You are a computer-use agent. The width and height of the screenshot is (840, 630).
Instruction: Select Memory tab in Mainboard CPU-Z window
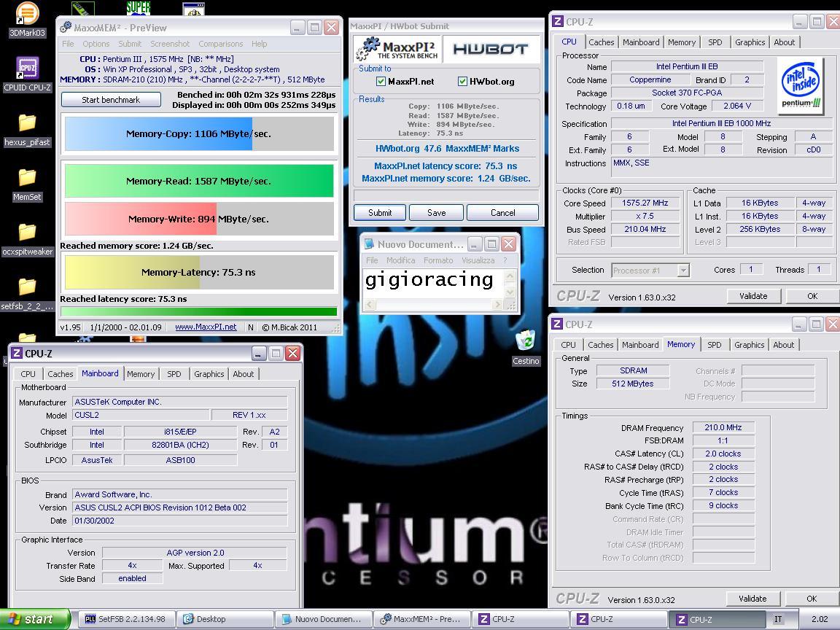(141, 374)
